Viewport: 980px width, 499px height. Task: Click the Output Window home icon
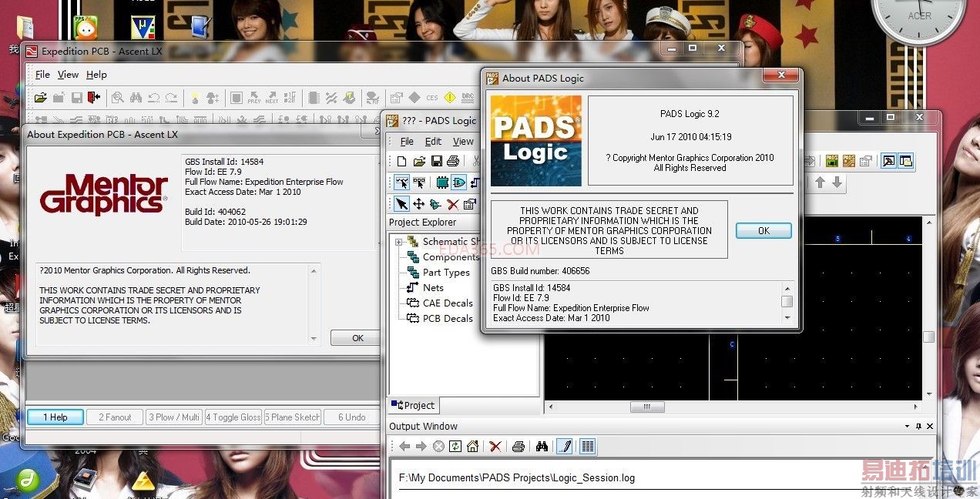click(x=472, y=446)
